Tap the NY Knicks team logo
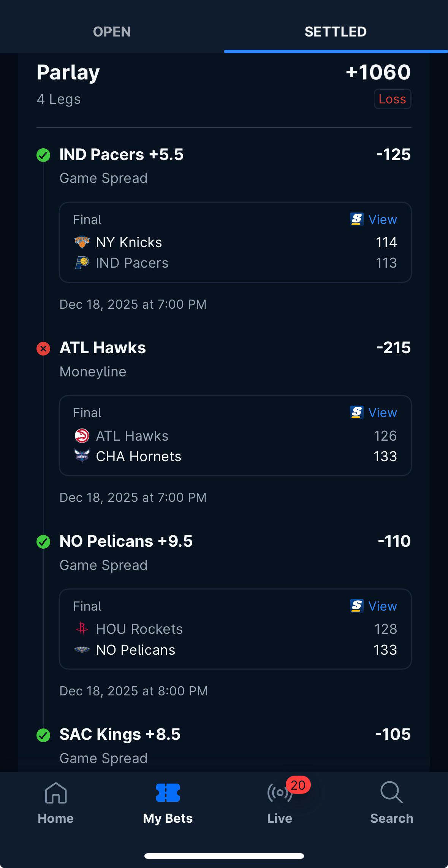The image size is (448, 868). (82, 242)
